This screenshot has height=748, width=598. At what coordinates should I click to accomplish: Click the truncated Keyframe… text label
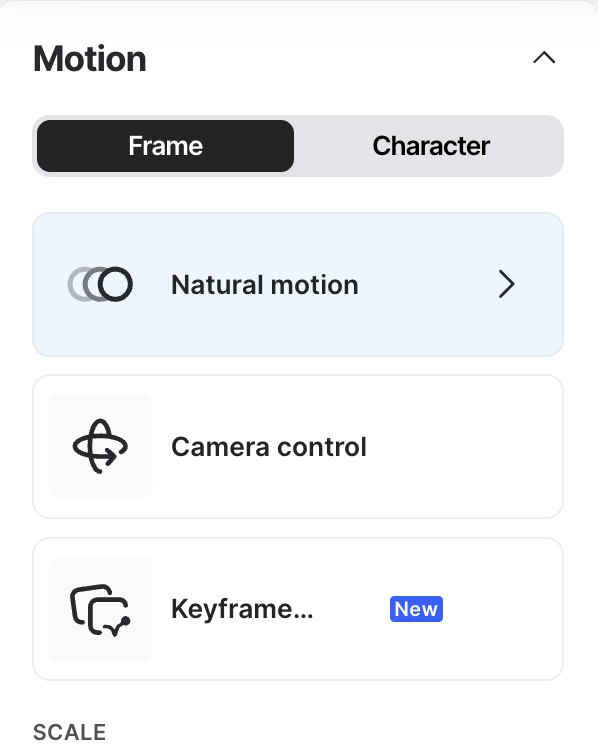(x=242, y=609)
